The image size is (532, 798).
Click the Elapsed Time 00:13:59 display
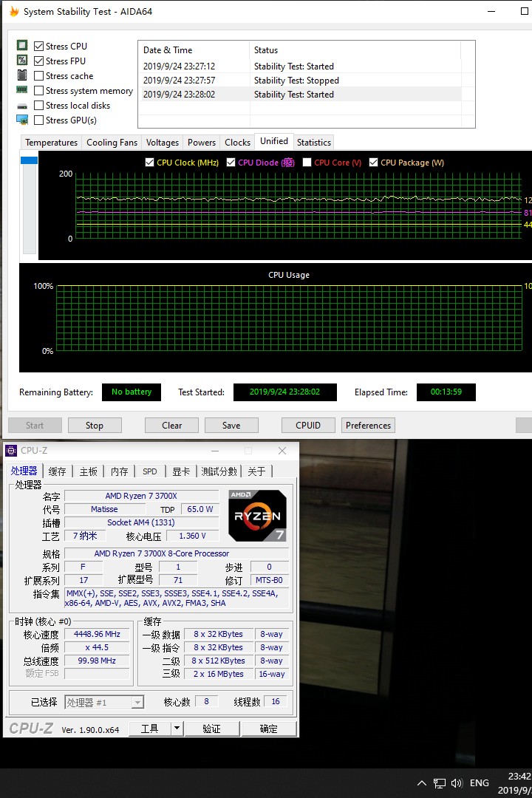point(446,392)
